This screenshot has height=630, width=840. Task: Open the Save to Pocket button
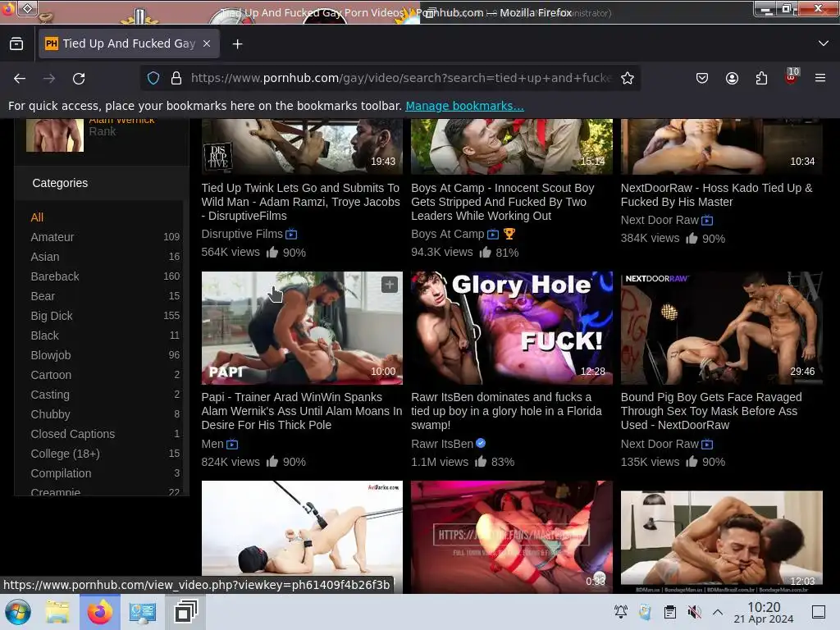702,78
